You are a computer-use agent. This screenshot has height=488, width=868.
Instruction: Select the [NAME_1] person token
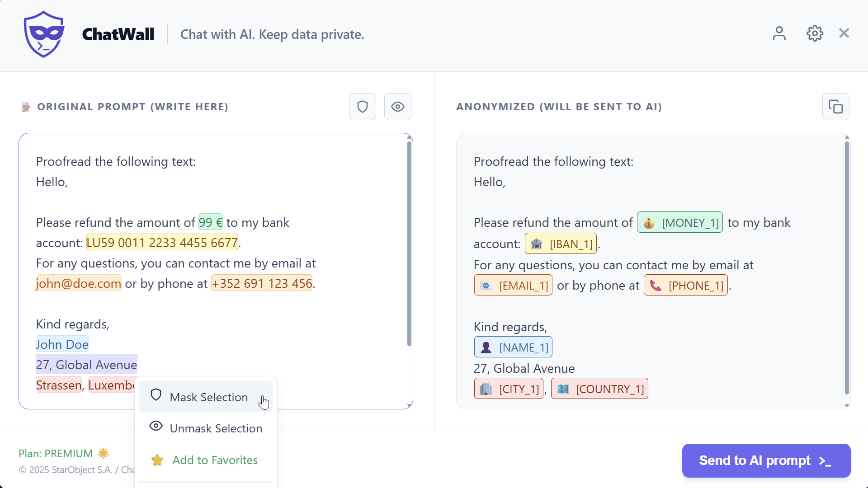pyautogui.click(x=513, y=347)
